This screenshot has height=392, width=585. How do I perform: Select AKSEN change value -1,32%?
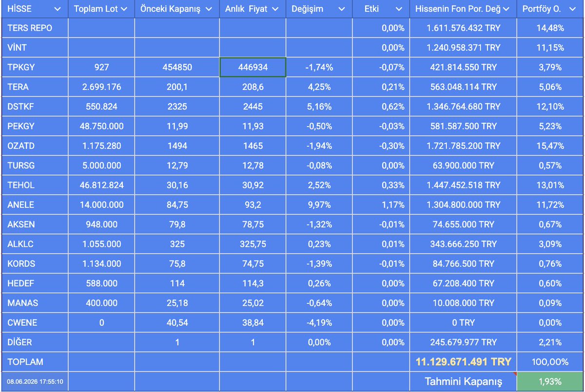[x=320, y=224]
